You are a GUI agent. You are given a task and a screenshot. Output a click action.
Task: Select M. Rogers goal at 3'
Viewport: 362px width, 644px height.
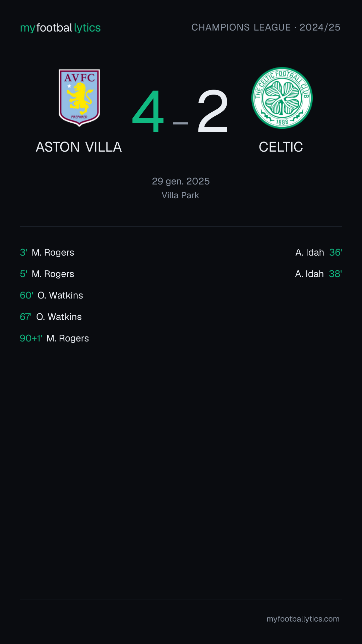click(x=47, y=252)
